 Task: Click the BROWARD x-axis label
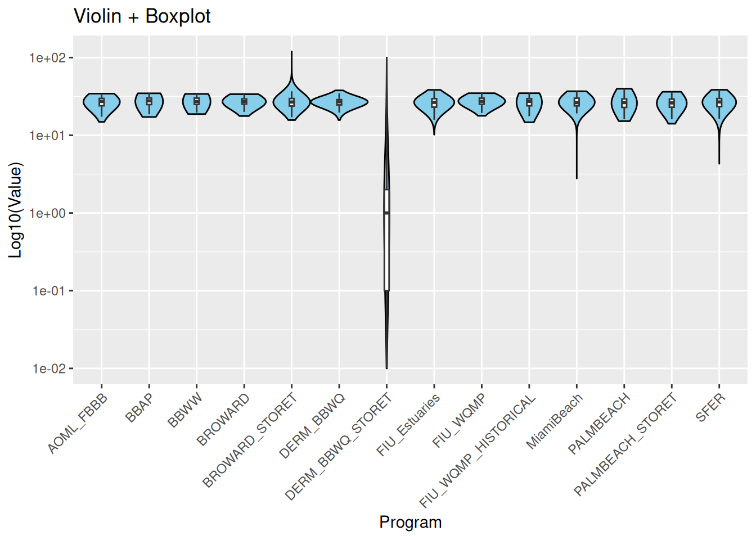tap(223, 420)
